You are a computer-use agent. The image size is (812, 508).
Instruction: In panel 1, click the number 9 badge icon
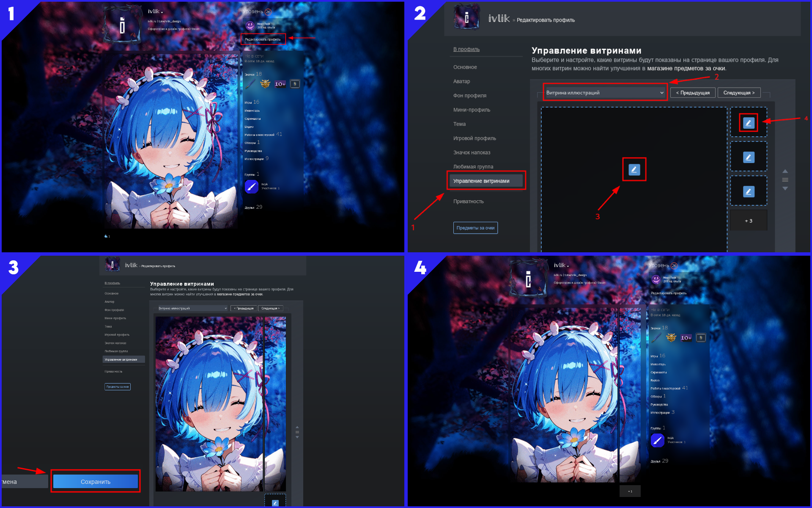pos(295,84)
